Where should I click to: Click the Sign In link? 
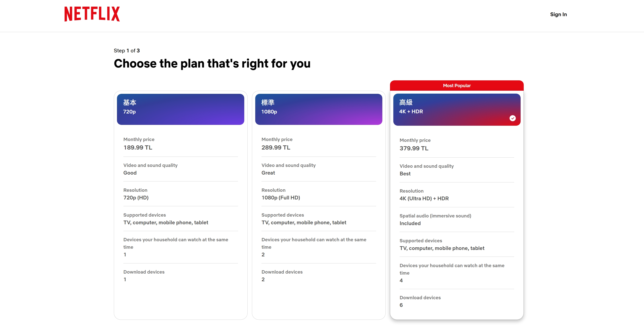[x=558, y=14]
